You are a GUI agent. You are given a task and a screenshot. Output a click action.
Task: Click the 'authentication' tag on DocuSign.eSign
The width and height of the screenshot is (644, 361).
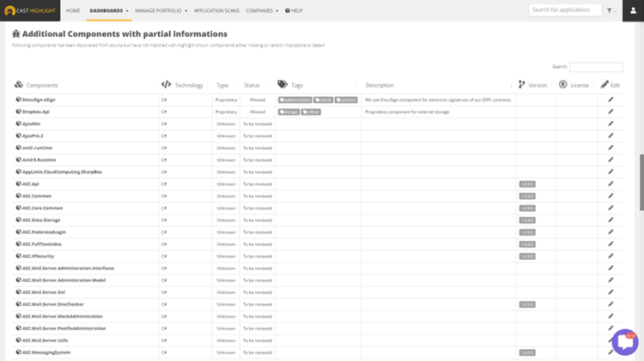(295, 99)
